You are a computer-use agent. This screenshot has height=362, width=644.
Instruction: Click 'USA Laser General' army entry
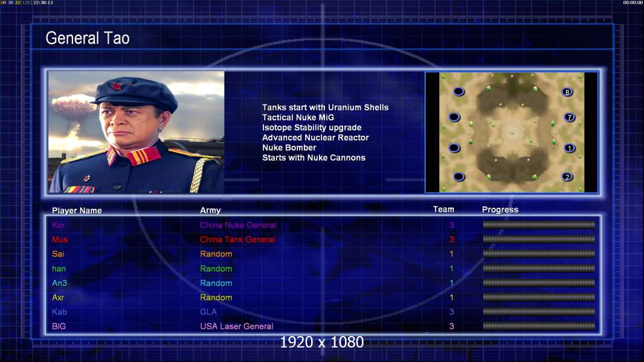pos(237,326)
